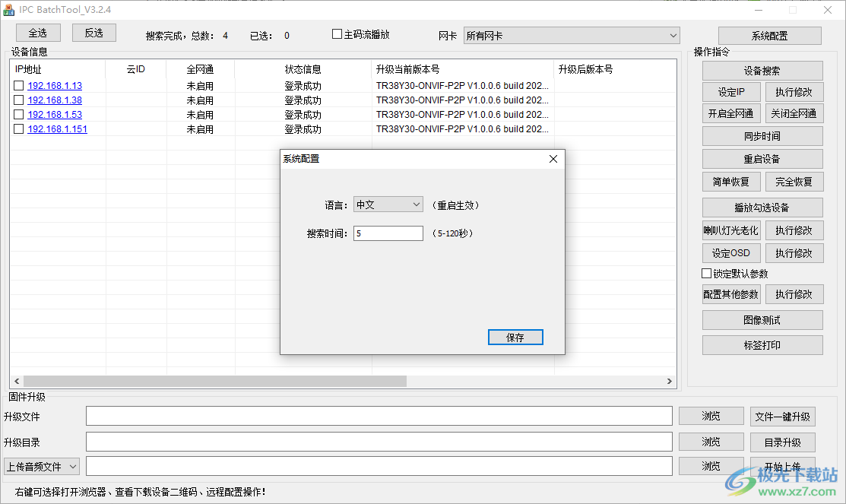Open system settings via 系统配置 button
The width and height of the screenshot is (846, 504).
pyautogui.click(x=770, y=35)
